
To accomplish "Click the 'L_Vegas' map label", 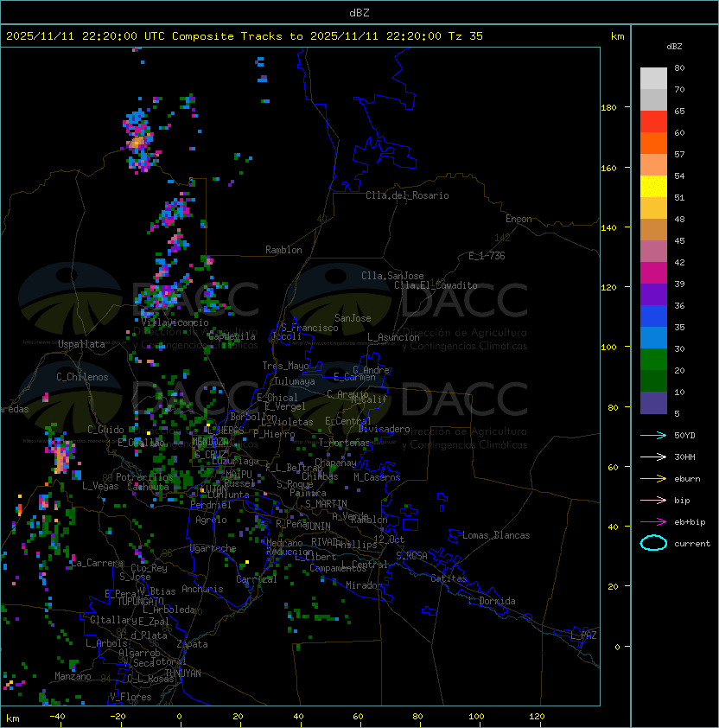I will (x=100, y=486).
